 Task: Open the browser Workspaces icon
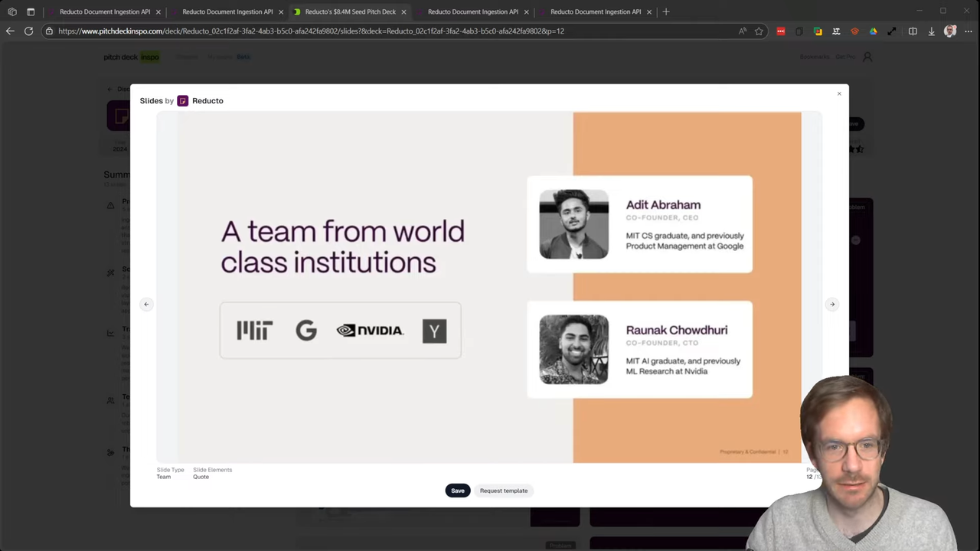(x=12, y=11)
